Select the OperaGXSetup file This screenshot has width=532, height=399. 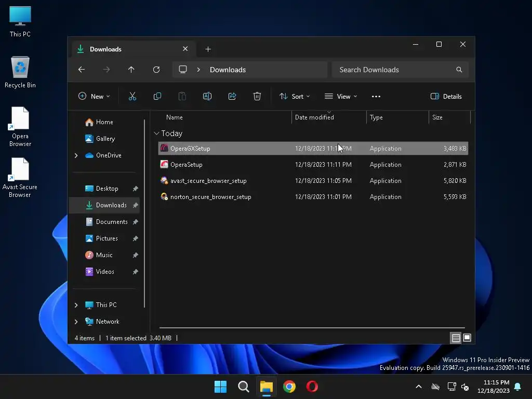pyautogui.click(x=313, y=149)
